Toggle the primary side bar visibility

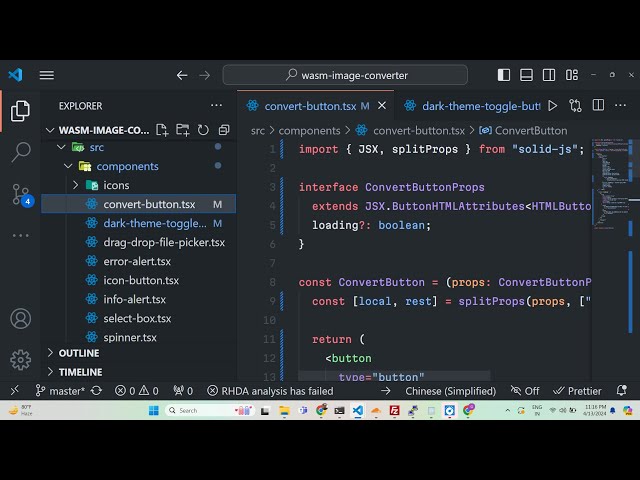[503, 75]
